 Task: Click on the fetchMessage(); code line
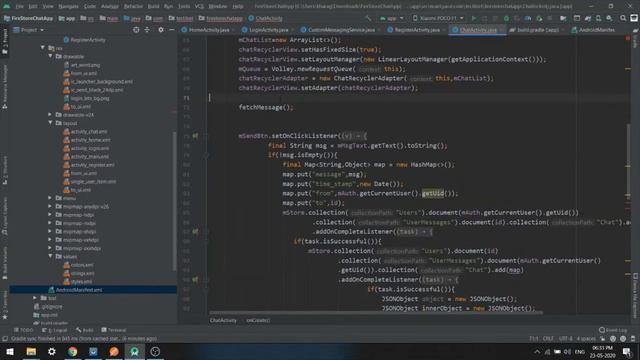pos(266,107)
